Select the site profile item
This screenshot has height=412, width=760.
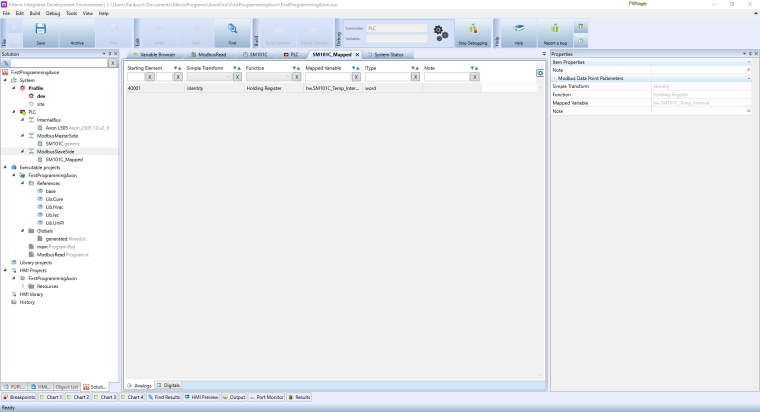41,104
